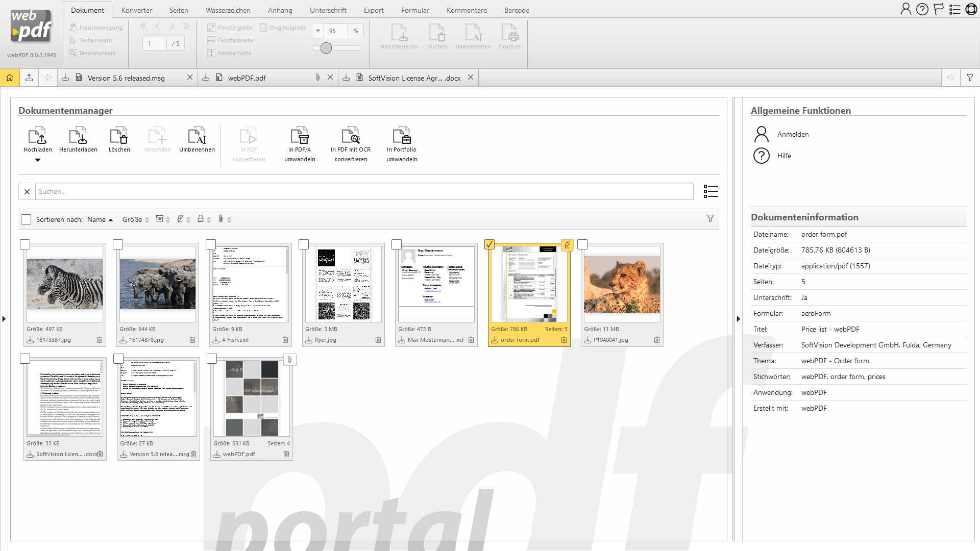Sort documents by Größe
The image size is (980, 551).
tap(132, 219)
